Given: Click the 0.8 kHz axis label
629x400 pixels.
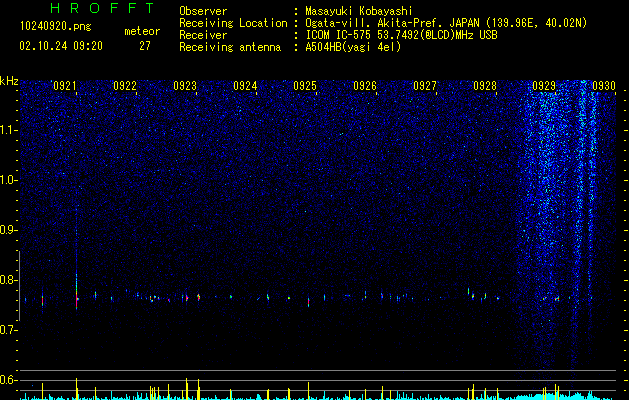Looking at the screenshot, I should [x=8, y=280].
